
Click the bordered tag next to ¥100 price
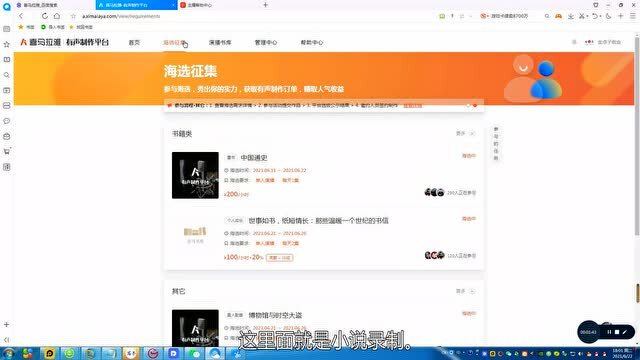coord(280,258)
